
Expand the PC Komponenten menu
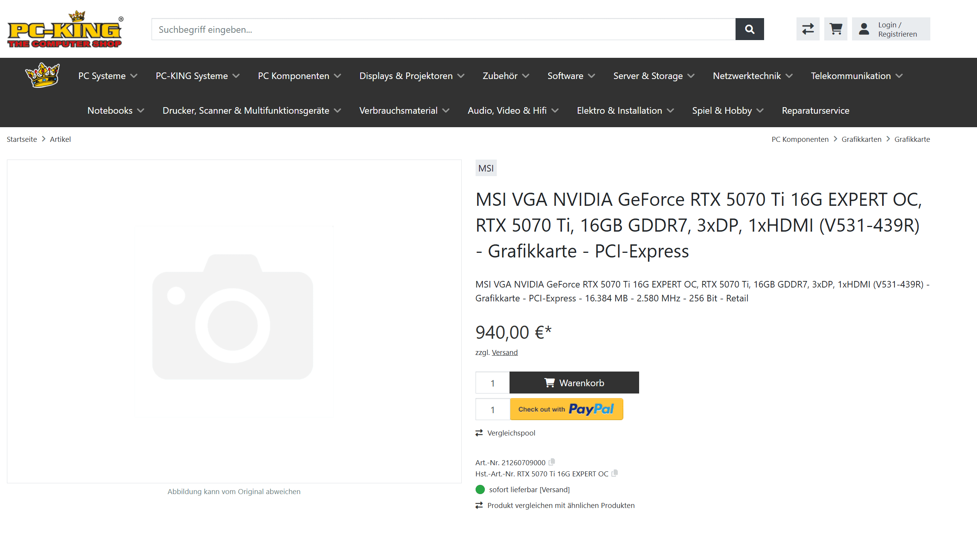(299, 76)
